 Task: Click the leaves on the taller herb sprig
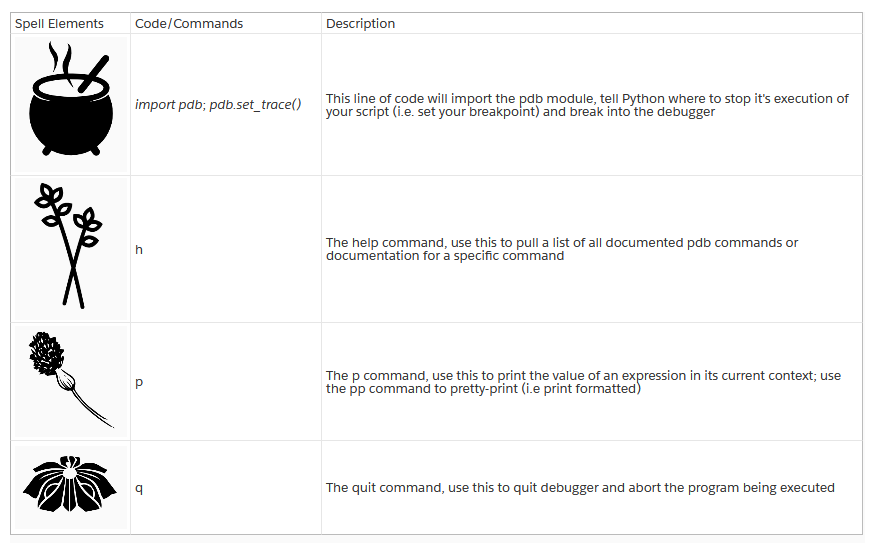[x=52, y=204]
